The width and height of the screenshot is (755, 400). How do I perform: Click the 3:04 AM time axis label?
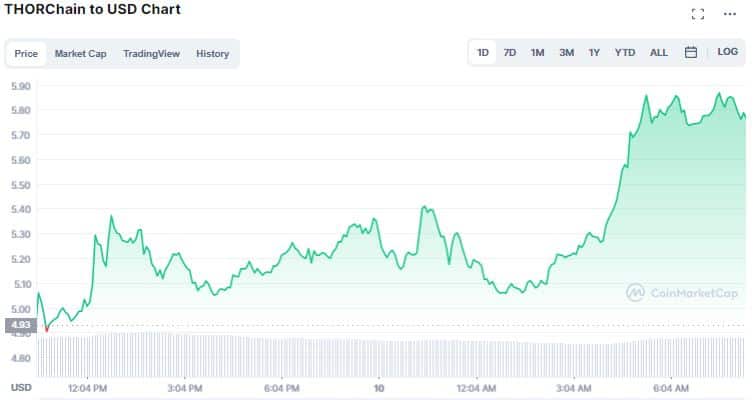pyautogui.click(x=573, y=388)
